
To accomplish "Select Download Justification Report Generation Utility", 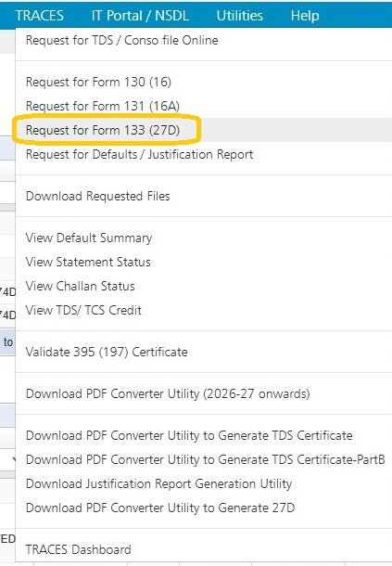I will (159, 483).
